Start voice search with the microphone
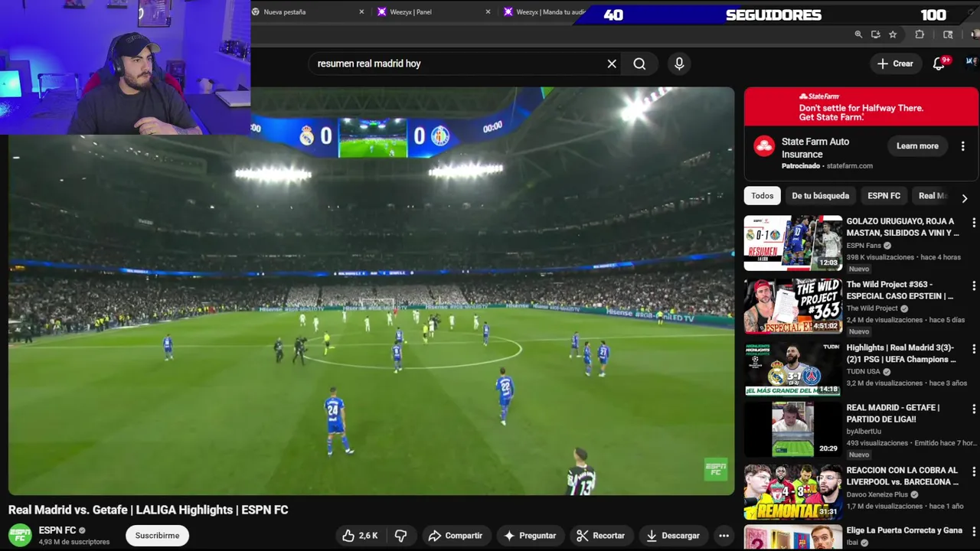The height and width of the screenshot is (551, 980). pyautogui.click(x=679, y=64)
